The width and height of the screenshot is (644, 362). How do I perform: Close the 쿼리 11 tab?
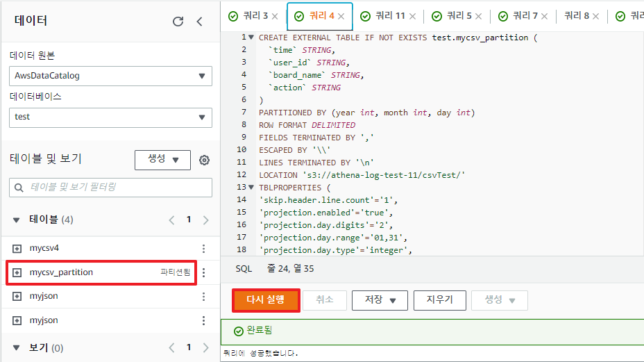coord(412,16)
